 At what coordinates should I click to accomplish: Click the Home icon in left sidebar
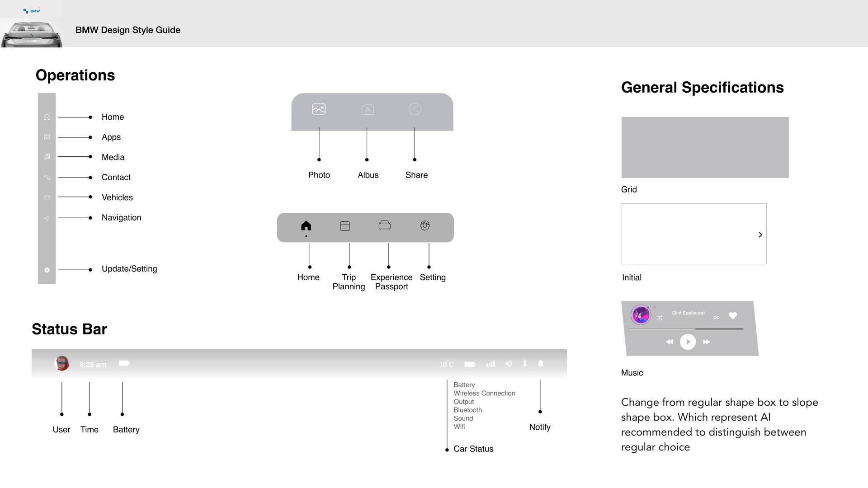(x=47, y=117)
